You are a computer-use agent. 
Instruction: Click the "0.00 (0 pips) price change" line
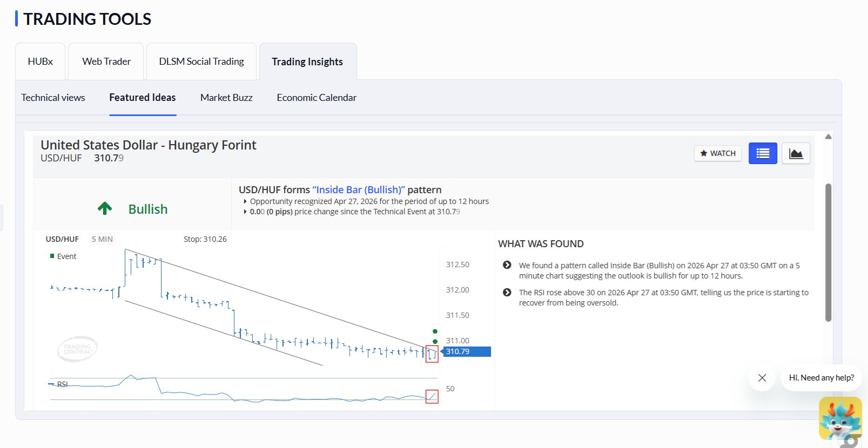point(355,212)
